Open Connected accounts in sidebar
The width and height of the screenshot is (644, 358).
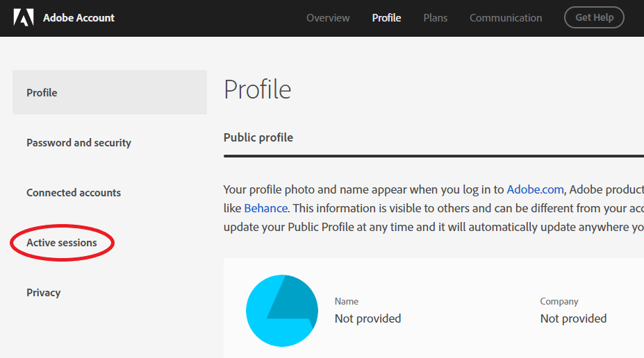click(74, 193)
